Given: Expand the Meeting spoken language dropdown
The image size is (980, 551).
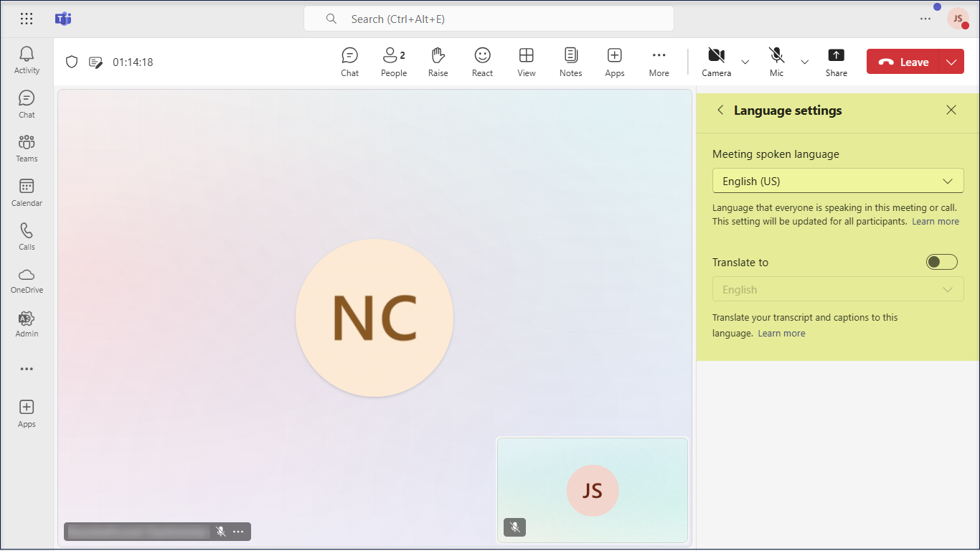Looking at the screenshot, I should (837, 181).
